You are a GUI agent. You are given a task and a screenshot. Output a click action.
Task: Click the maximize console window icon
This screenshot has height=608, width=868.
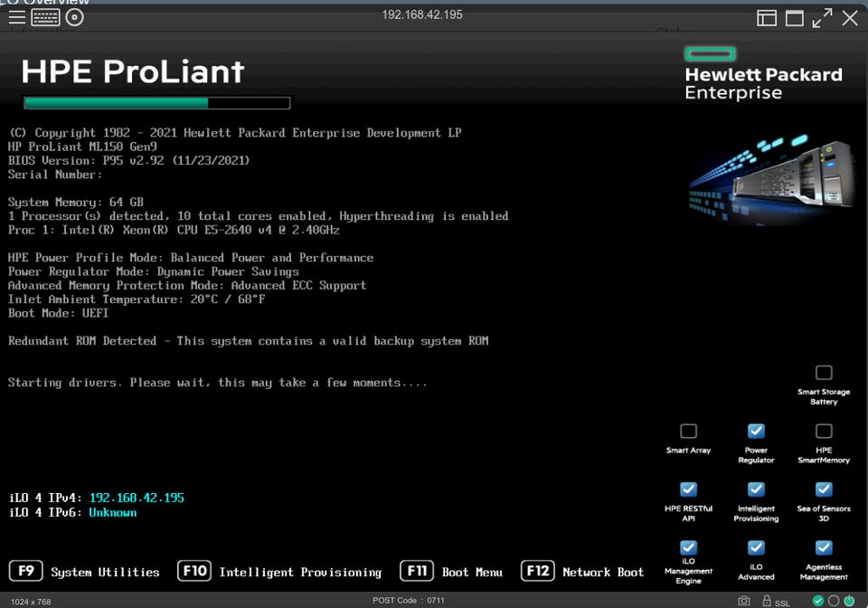[795, 18]
